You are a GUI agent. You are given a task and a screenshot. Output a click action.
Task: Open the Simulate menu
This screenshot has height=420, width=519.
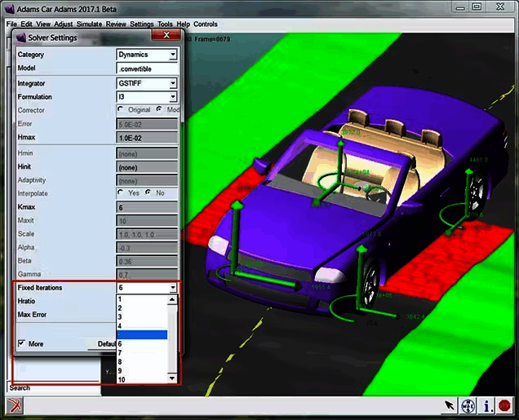[89, 24]
